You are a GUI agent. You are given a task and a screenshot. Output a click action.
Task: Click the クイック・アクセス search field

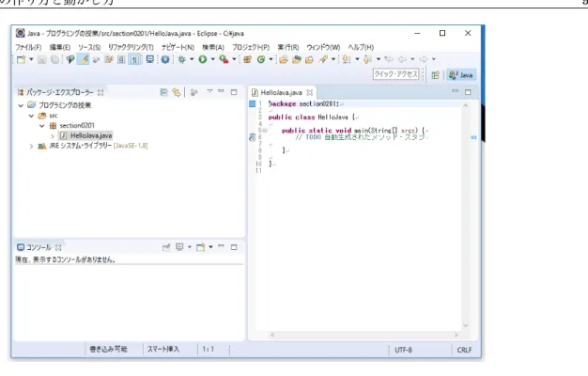pos(395,74)
